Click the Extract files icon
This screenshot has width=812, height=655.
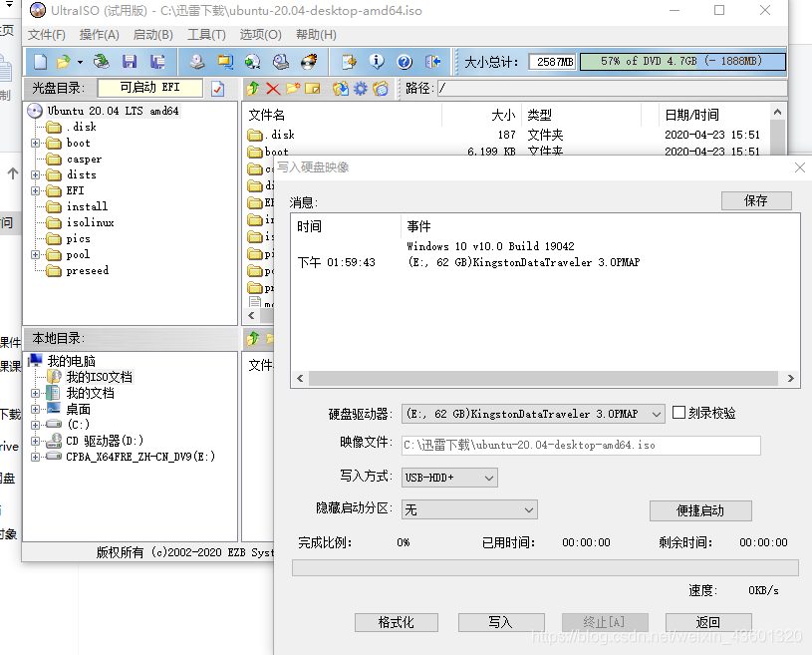tap(341, 89)
